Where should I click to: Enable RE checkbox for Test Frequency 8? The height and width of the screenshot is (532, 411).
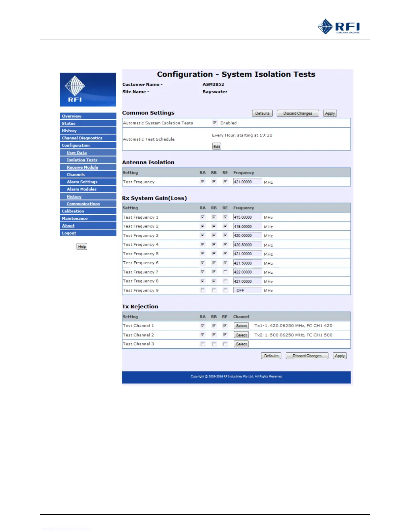click(x=225, y=281)
